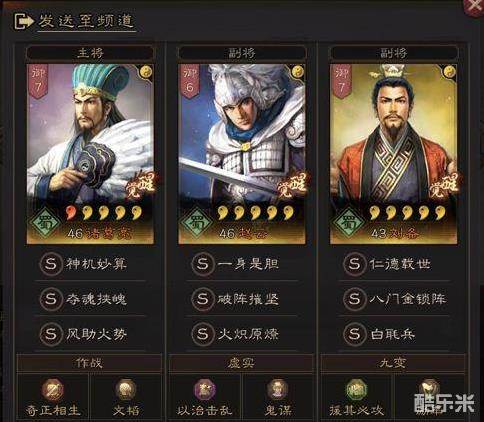This screenshot has width=484, height=422.
Task: Select the 诸葛亮 main general card
Action: click(90, 154)
